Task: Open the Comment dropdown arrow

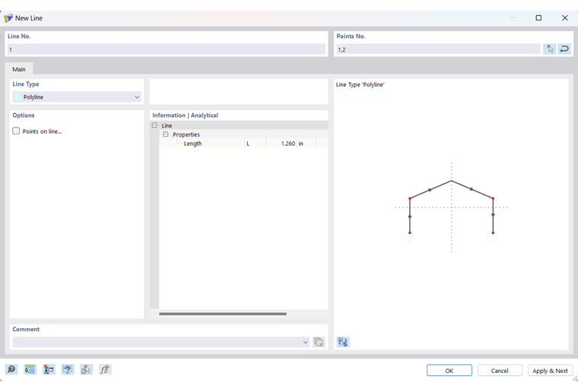Action: [x=305, y=342]
